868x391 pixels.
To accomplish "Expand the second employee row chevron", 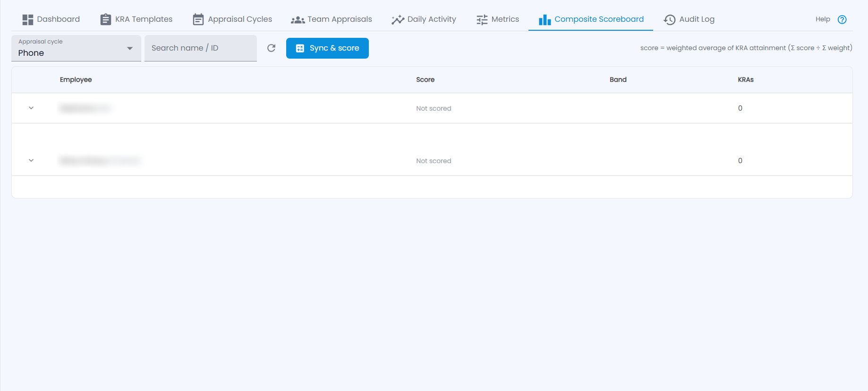I will point(31,161).
